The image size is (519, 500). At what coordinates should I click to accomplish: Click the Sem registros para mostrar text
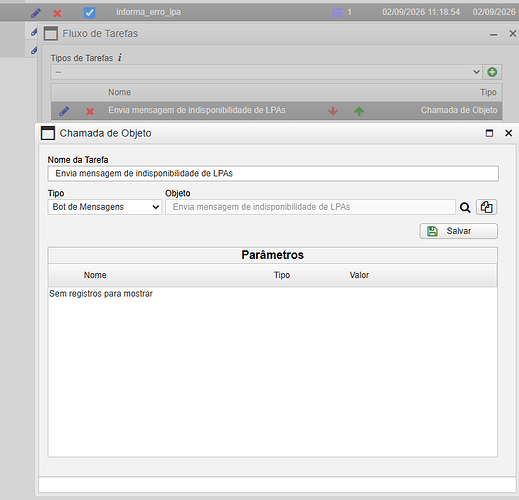101,294
